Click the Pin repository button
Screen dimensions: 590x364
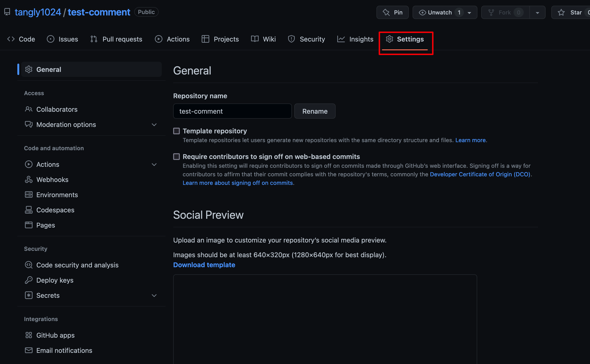click(x=392, y=13)
